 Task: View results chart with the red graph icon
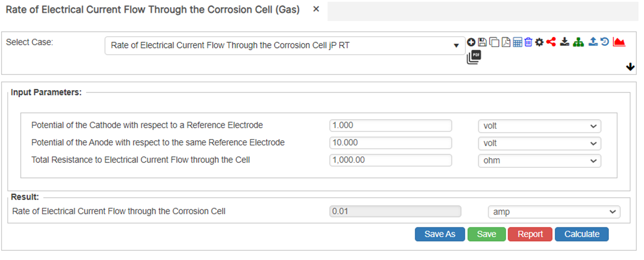[x=619, y=42]
